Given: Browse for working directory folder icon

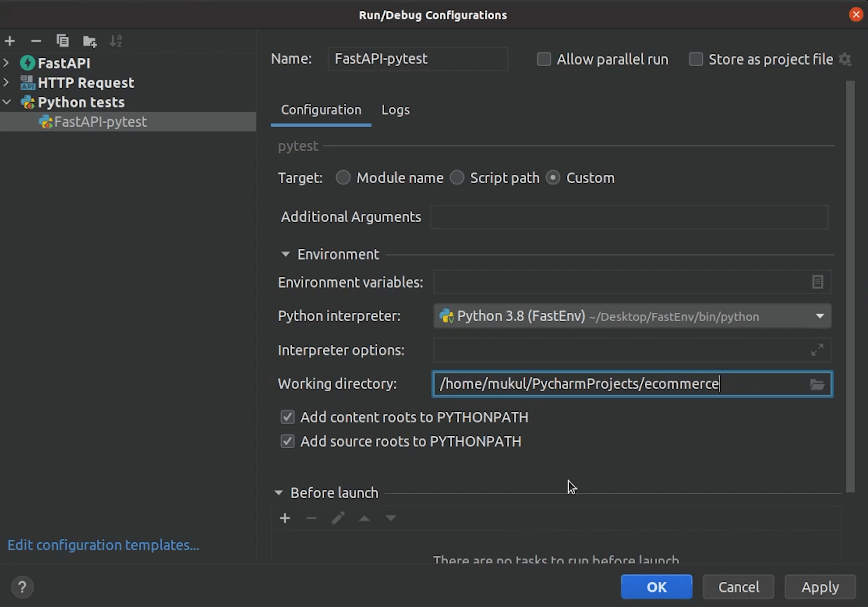Looking at the screenshot, I should [817, 384].
